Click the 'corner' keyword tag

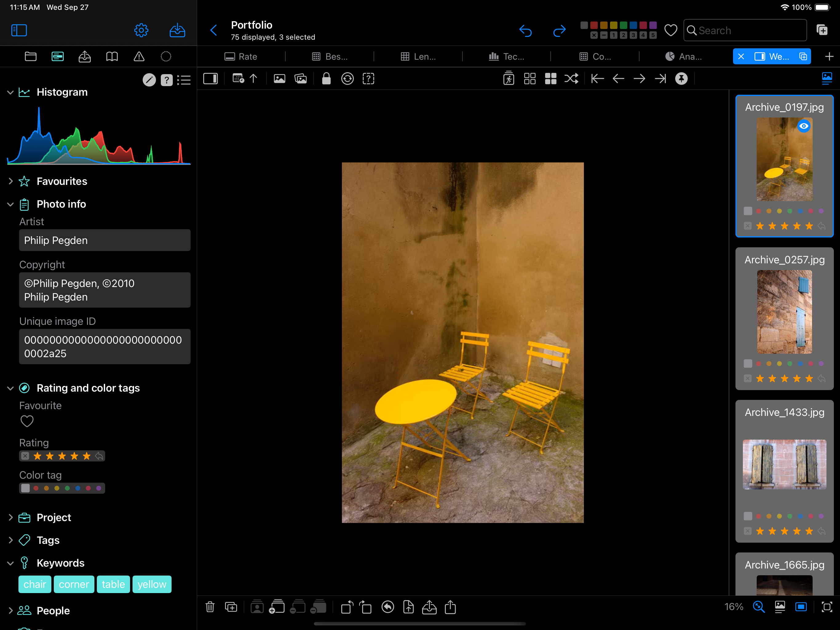(x=74, y=584)
